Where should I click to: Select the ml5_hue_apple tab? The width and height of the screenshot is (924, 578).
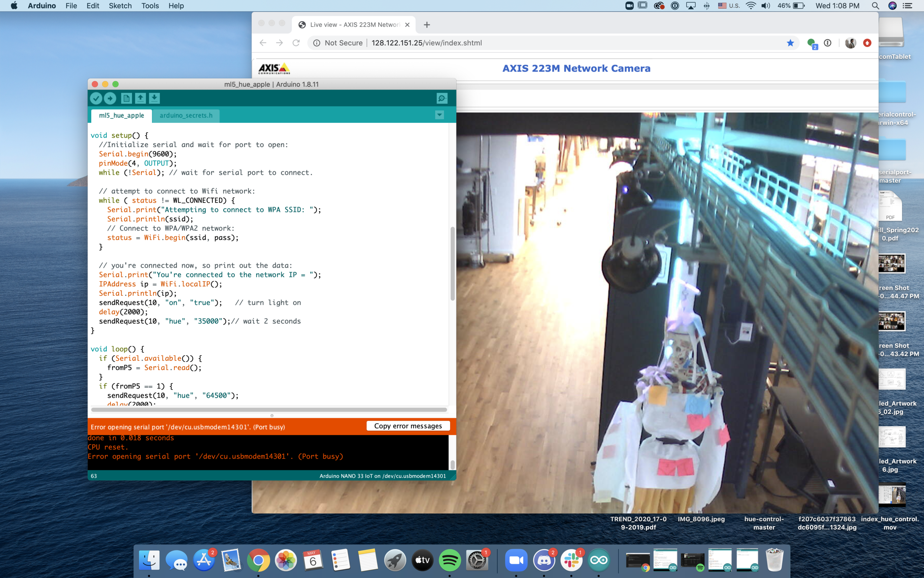tap(122, 115)
